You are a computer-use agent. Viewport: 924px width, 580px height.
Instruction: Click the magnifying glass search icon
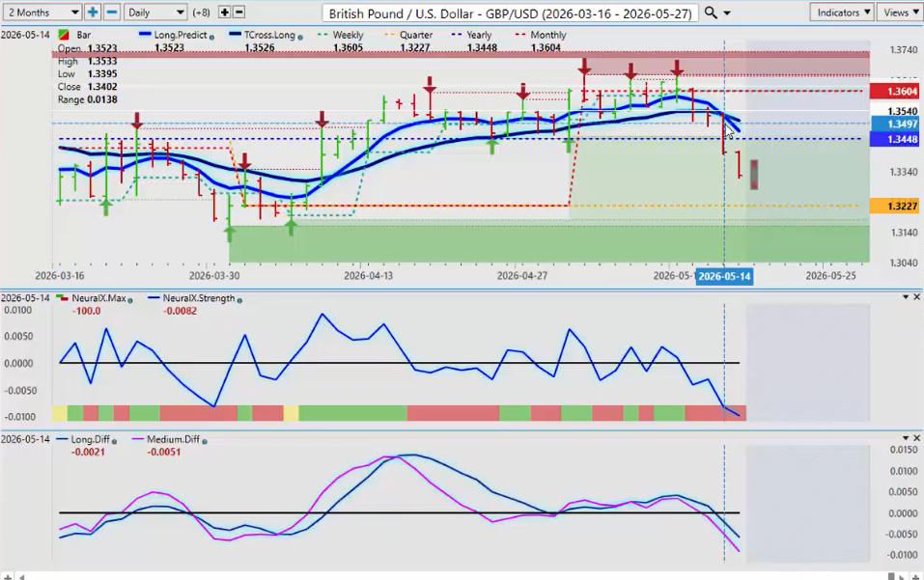(711, 13)
